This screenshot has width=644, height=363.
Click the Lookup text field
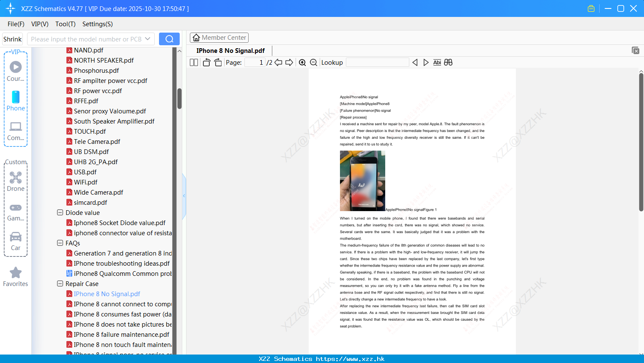(378, 62)
